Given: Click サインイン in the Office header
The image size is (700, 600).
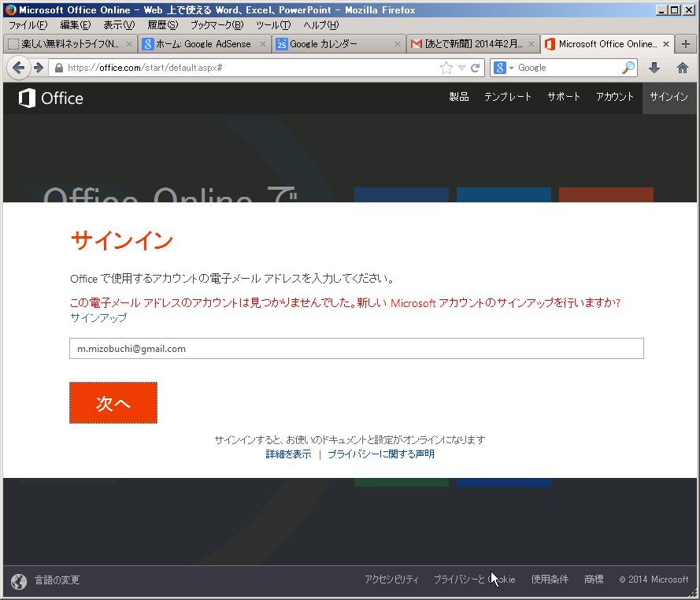Looking at the screenshot, I should pyautogui.click(x=669, y=97).
